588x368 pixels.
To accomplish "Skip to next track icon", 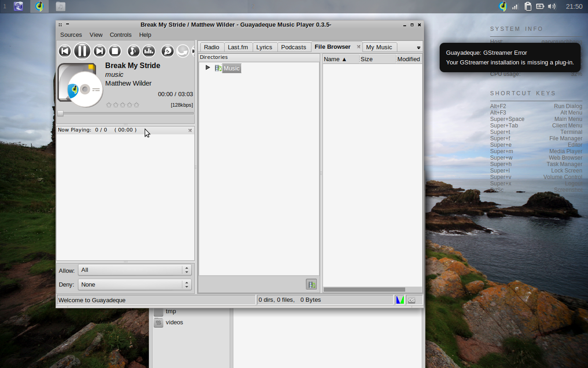I will pos(99,51).
